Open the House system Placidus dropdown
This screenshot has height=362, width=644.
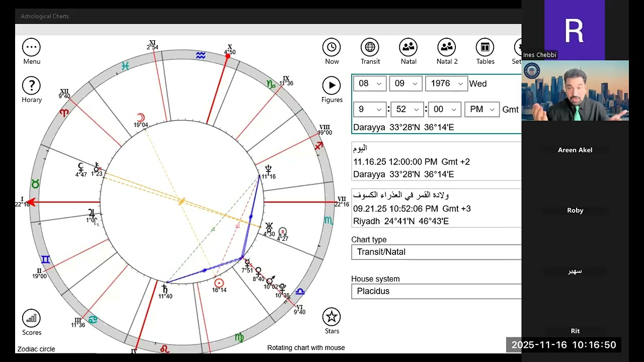pyautogui.click(x=436, y=291)
